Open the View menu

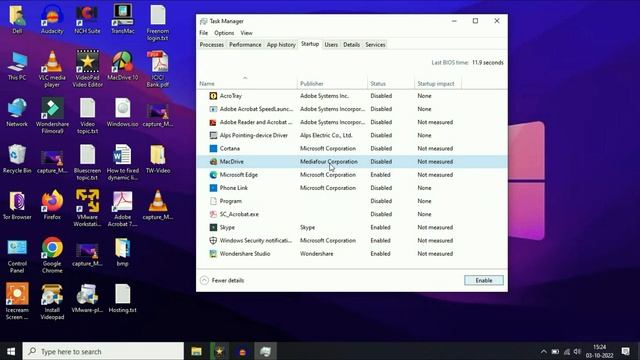pos(246,33)
